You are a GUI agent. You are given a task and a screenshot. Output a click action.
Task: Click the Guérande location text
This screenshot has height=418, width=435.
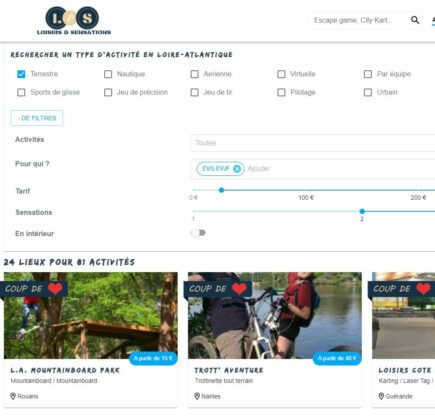(399, 396)
